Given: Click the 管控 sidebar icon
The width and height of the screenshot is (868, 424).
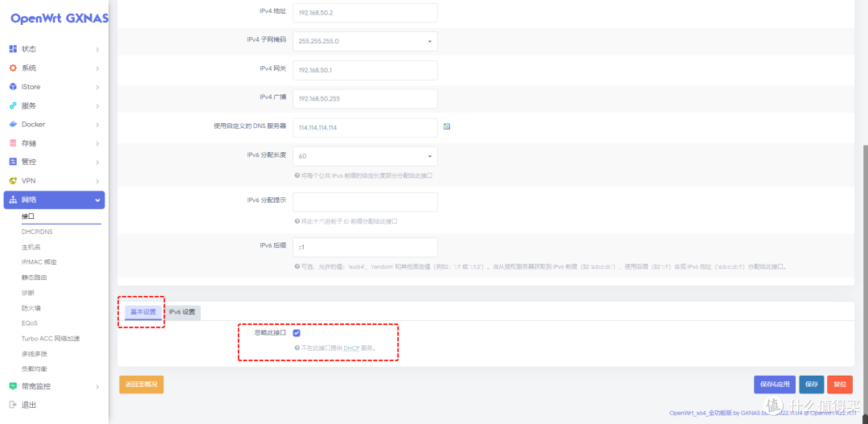Looking at the screenshot, I should [14, 162].
